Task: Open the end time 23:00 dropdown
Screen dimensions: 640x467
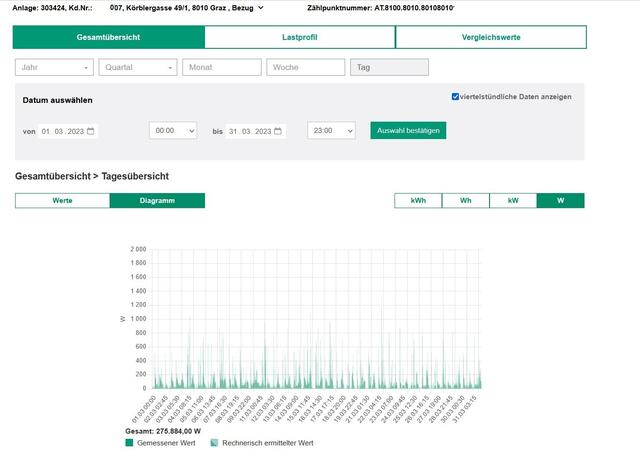Action: pos(331,131)
